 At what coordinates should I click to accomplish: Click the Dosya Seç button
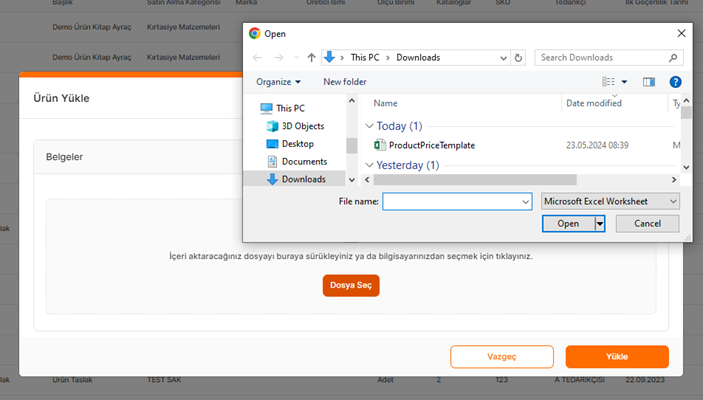tap(351, 285)
